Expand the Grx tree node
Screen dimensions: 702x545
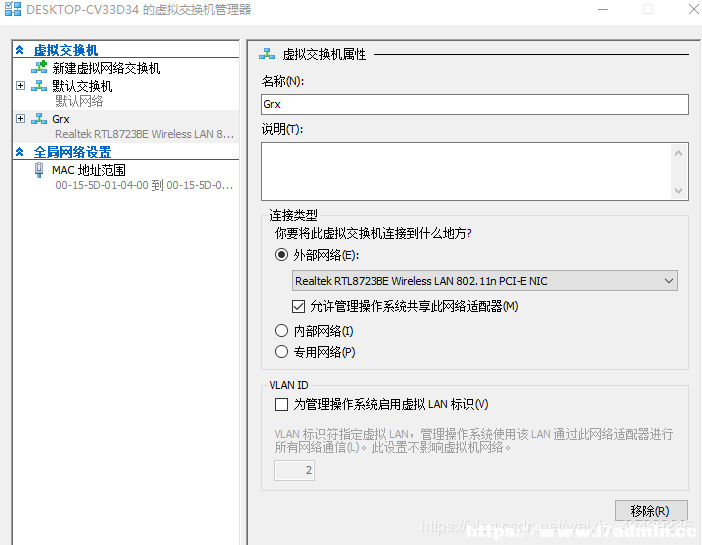coord(20,118)
